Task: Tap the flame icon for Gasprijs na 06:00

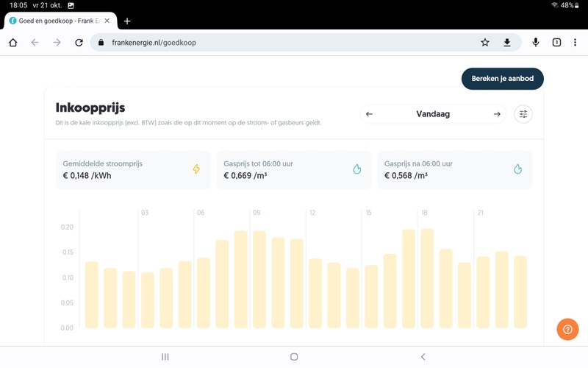Action: pyautogui.click(x=518, y=169)
